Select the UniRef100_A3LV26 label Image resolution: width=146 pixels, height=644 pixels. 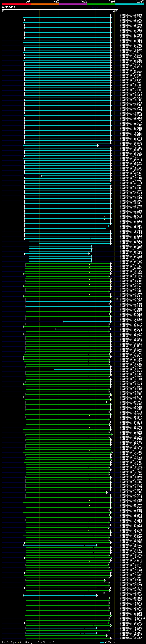[x=131, y=301]
